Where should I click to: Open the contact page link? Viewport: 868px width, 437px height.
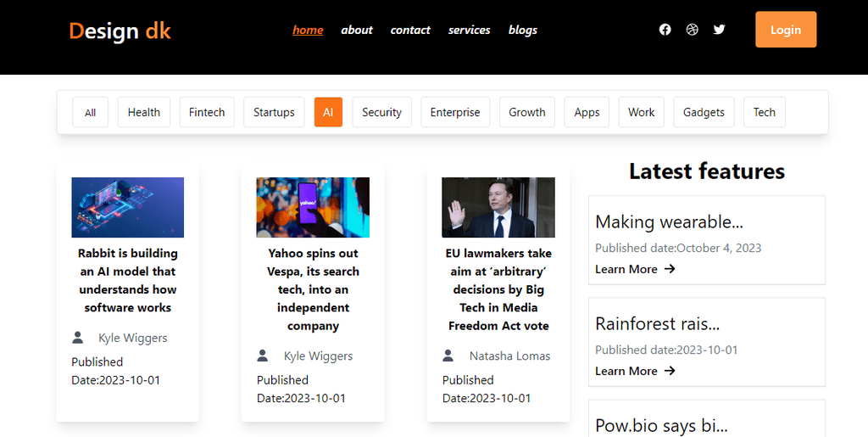[x=410, y=30]
